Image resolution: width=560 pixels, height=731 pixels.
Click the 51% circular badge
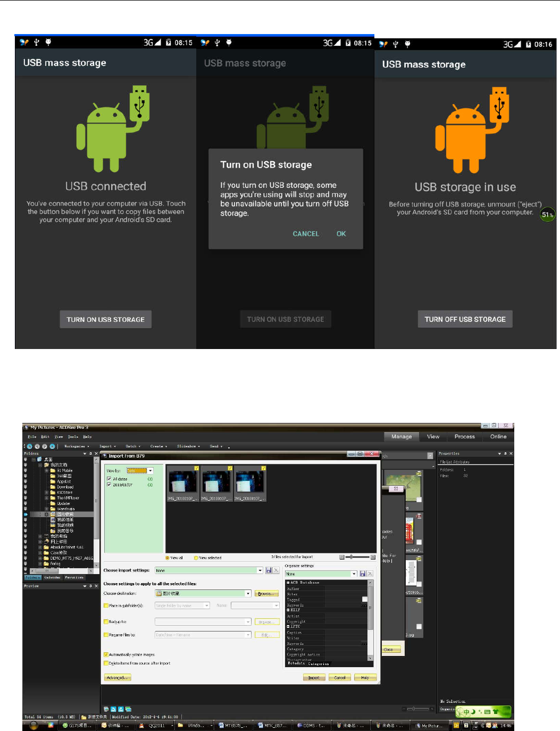point(547,214)
